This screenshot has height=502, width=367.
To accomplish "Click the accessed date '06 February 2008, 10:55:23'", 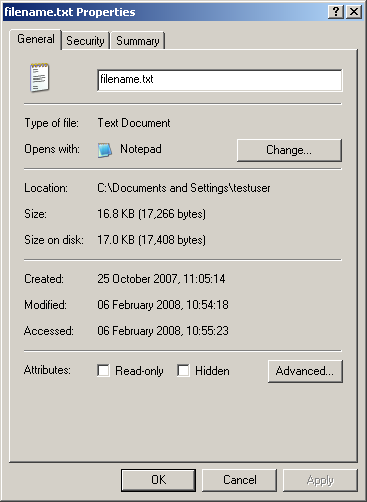I will pos(163,331).
